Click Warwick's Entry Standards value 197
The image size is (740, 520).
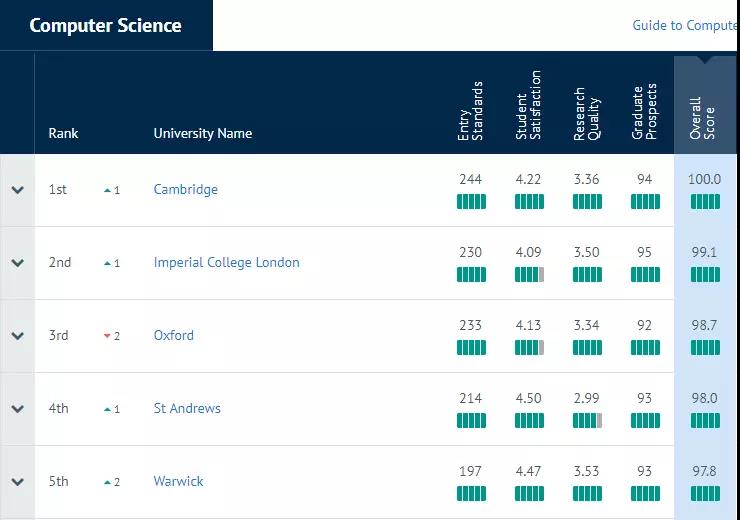[x=471, y=471]
